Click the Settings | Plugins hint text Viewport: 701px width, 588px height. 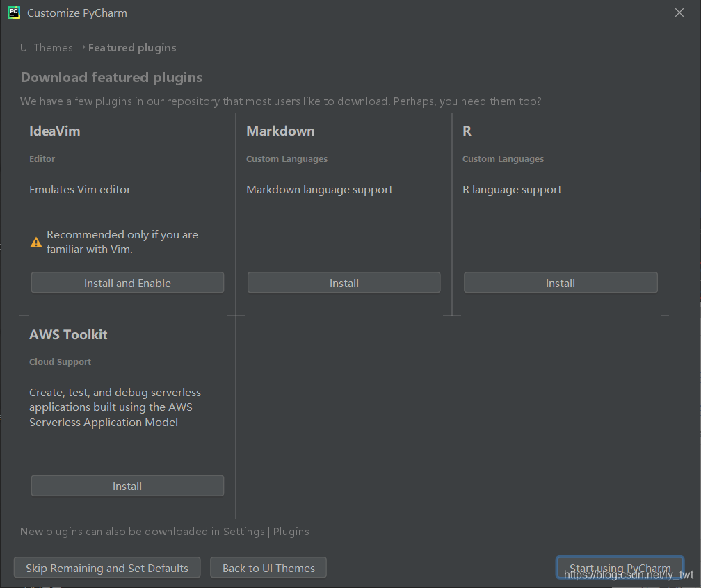165,532
